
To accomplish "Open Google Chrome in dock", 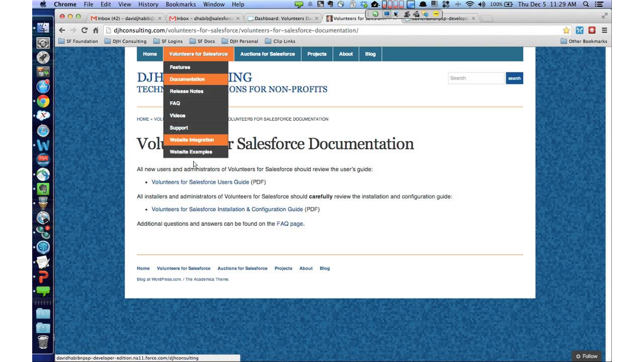I will point(43,101).
